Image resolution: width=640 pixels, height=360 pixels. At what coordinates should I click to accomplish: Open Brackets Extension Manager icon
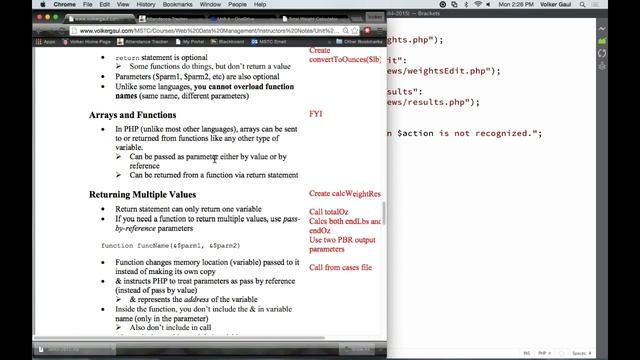[x=602, y=41]
